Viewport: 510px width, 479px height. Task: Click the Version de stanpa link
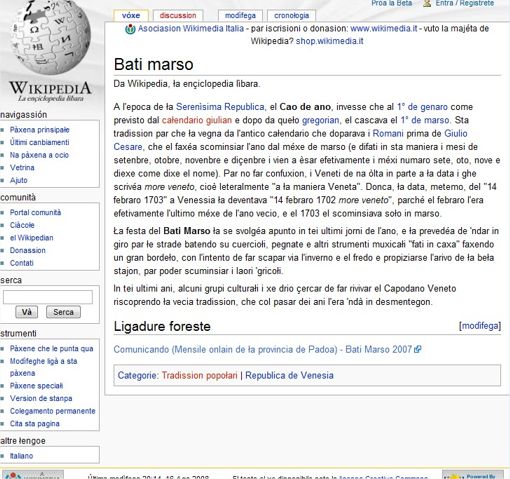(41, 398)
